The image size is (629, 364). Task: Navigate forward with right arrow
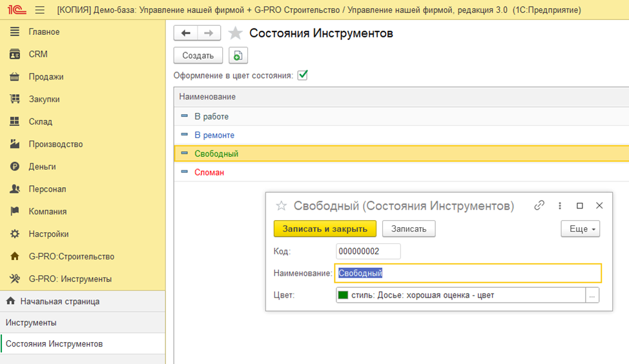pyautogui.click(x=209, y=33)
